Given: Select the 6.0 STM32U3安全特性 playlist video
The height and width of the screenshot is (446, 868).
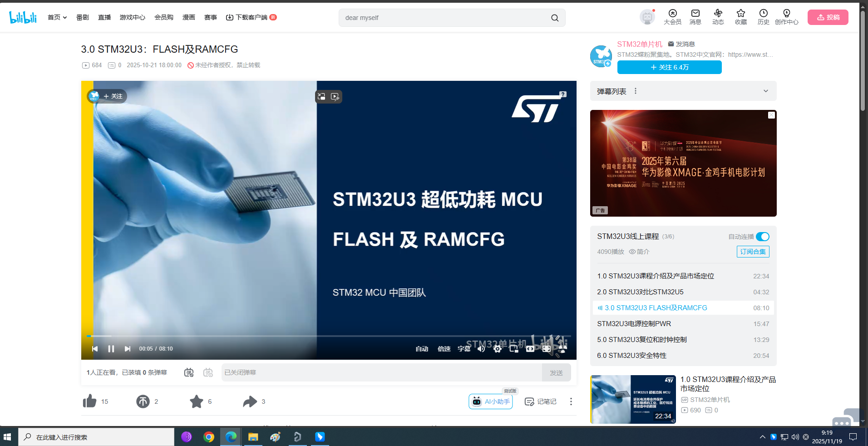Looking at the screenshot, I should pos(632,356).
